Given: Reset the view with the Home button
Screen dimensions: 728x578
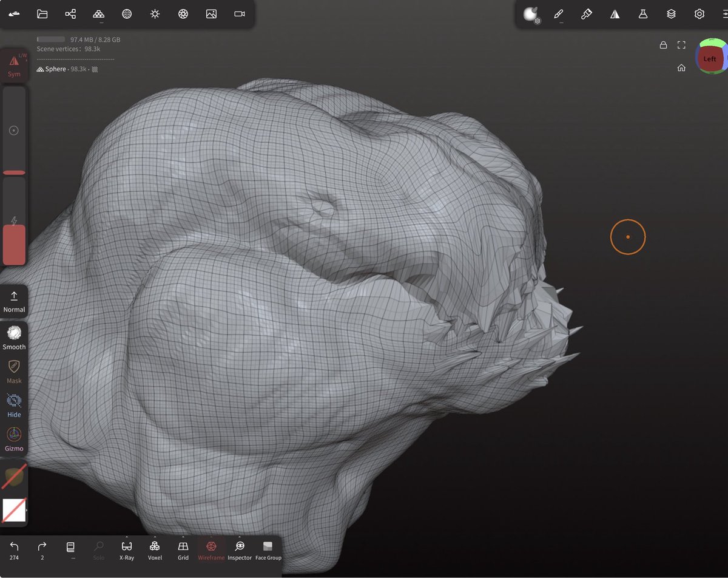Looking at the screenshot, I should point(681,68).
